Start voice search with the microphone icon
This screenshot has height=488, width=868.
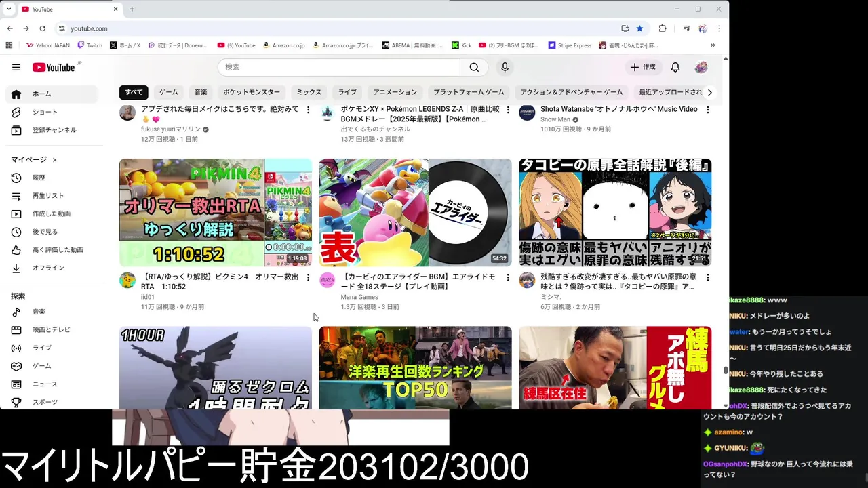505,67
